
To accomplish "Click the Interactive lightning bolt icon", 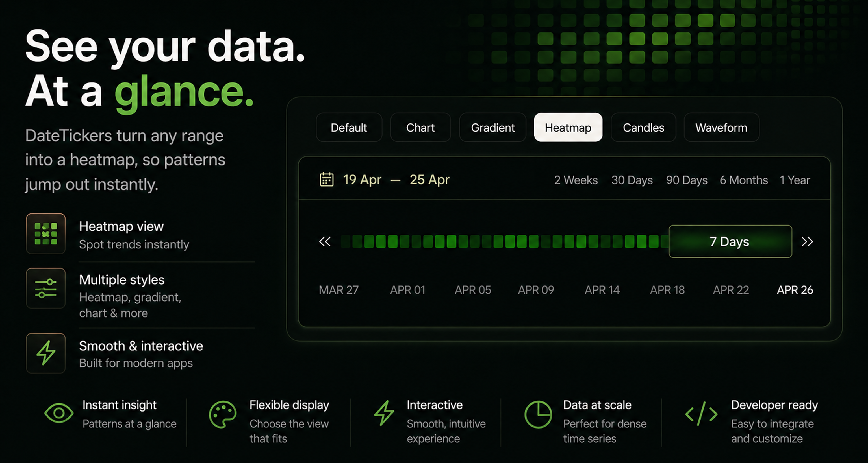I will (x=384, y=413).
